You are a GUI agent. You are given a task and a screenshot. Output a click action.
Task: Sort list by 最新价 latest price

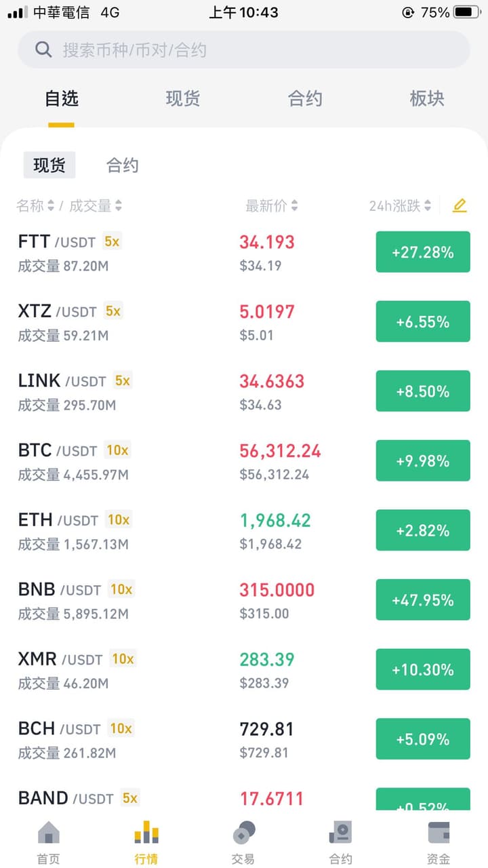coord(271,205)
